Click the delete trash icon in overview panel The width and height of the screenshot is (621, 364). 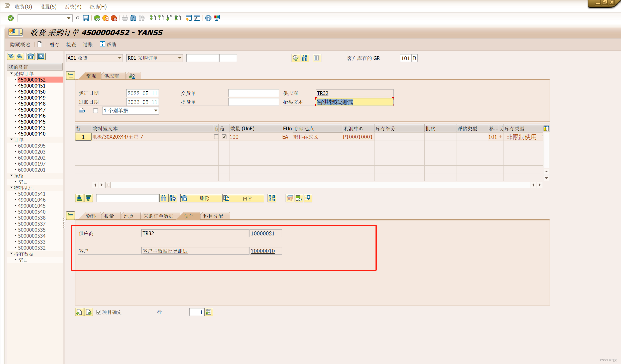coord(31,56)
